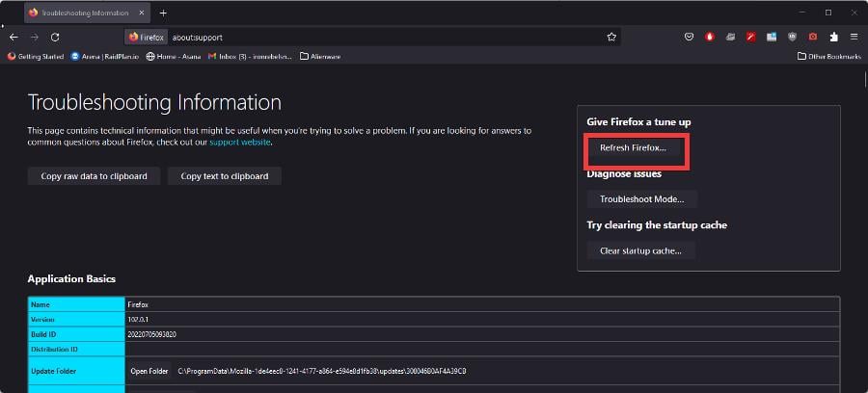Open the gray shield extension icon
Viewport: 868px width, 393px height.
pos(792,37)
